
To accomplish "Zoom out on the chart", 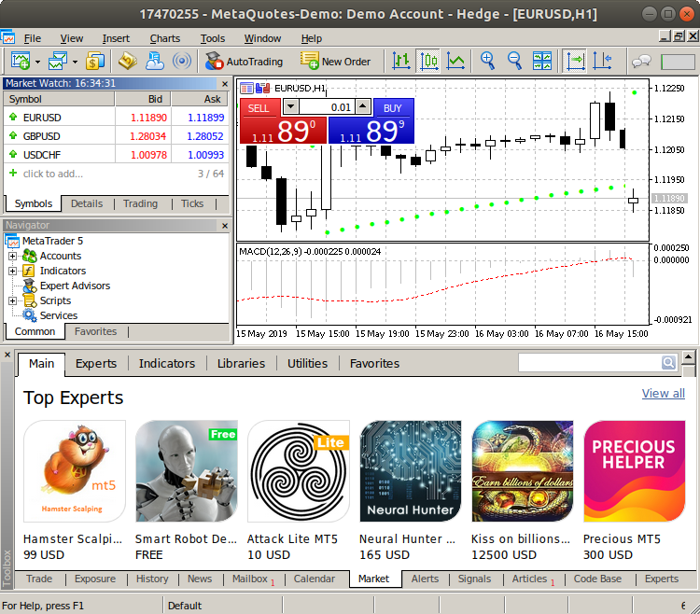I will point(515,62).
